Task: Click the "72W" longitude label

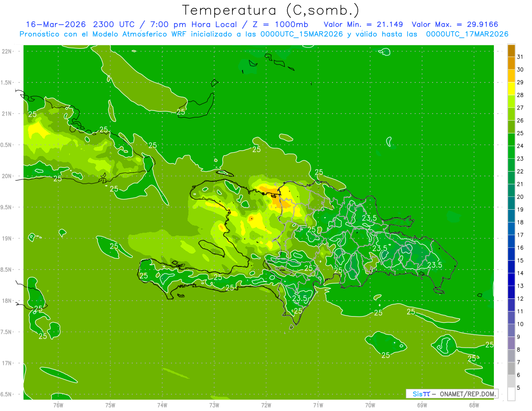Action: pos(266,405)
